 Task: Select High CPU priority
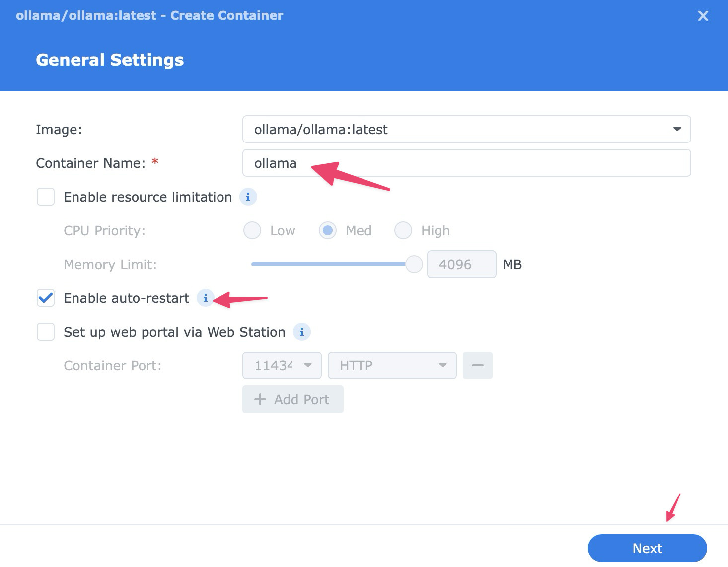403,230
